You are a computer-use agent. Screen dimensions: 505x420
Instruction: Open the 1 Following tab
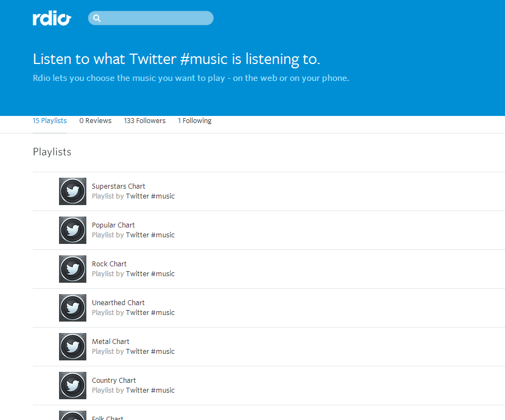click(x=195, y=120)
